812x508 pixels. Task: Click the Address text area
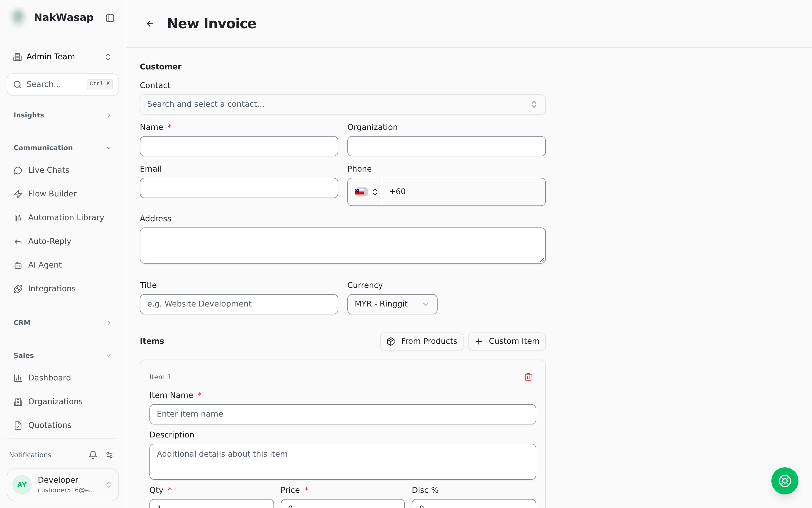343,246
